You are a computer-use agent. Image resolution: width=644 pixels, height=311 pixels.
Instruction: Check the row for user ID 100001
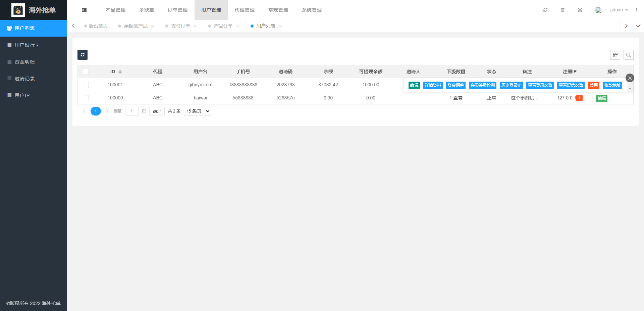point(86,85)
